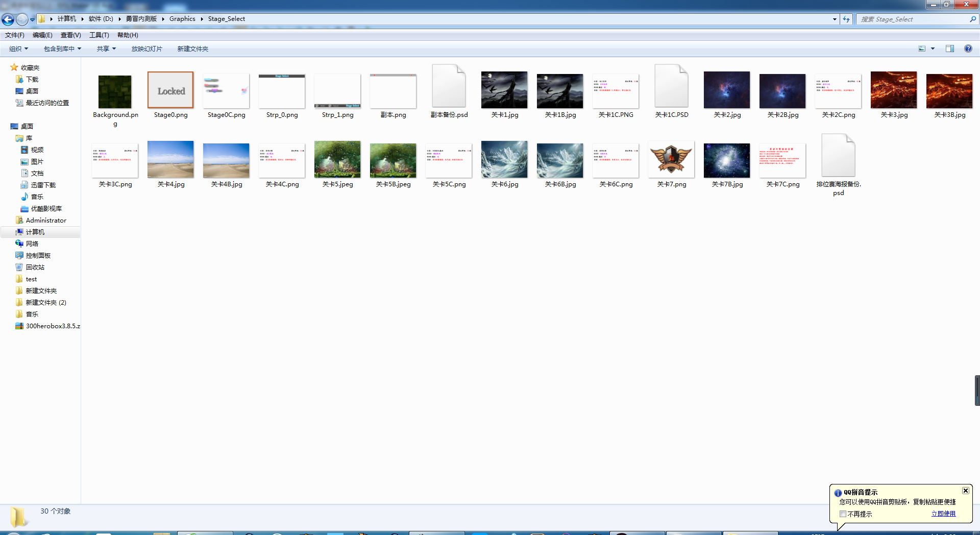Select the 副本备份.psd file icon

tap(449, 86)
